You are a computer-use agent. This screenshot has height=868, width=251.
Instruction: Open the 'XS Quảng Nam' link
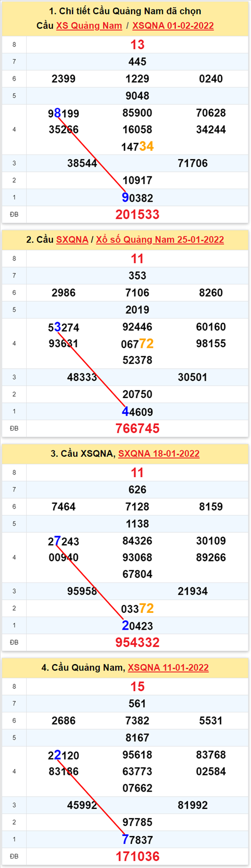89,26
